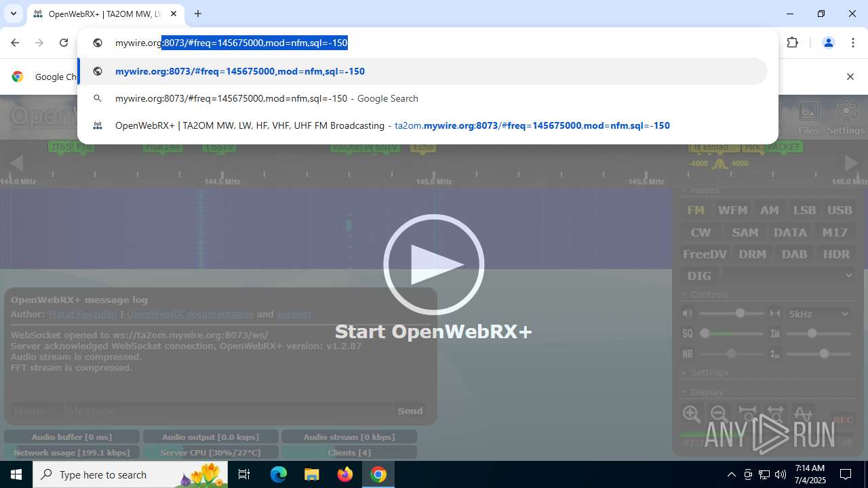Zoom in one step on the waterfall
Image resolution: width=868 pixels, height=488 pixels.
pyautogui.click(x=691, y=414)
